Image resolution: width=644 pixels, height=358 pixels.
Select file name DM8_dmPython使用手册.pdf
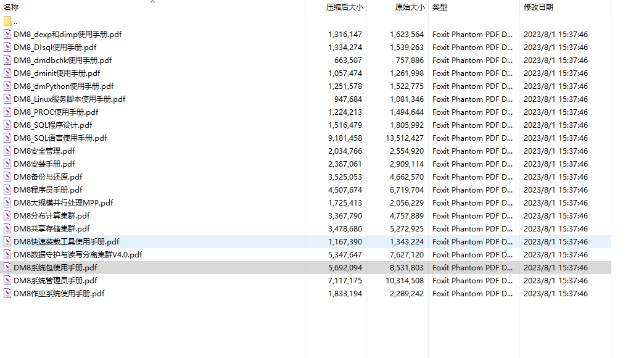pyautogui.click(x=64, y=86)
